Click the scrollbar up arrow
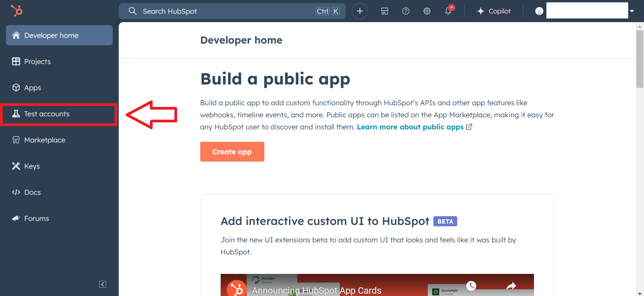This screenshot has width=644, height=296. pos(640,26)
